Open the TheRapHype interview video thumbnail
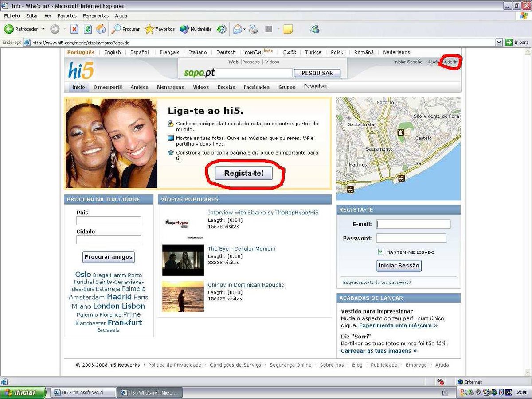The image size is (532, 399). click(183, 225)
